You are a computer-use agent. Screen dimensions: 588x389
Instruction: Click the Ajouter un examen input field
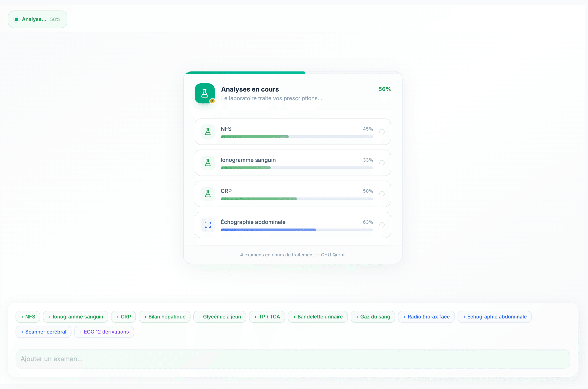point(292,359)
